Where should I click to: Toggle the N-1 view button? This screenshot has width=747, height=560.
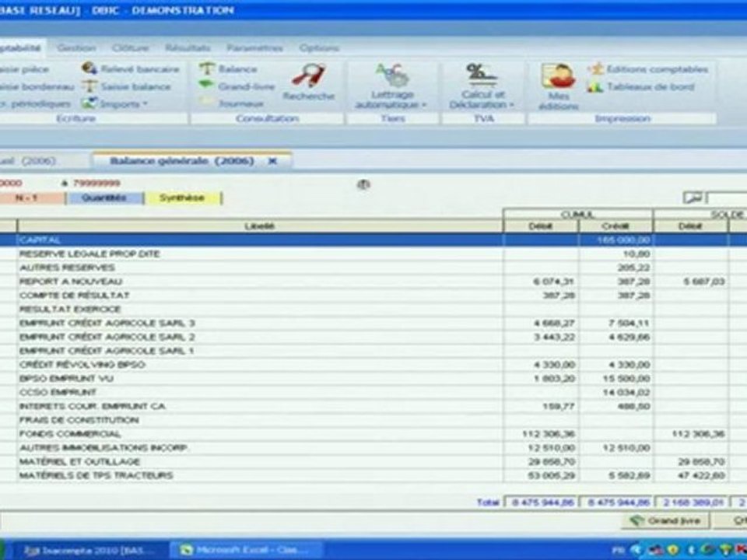click(31, 198)
